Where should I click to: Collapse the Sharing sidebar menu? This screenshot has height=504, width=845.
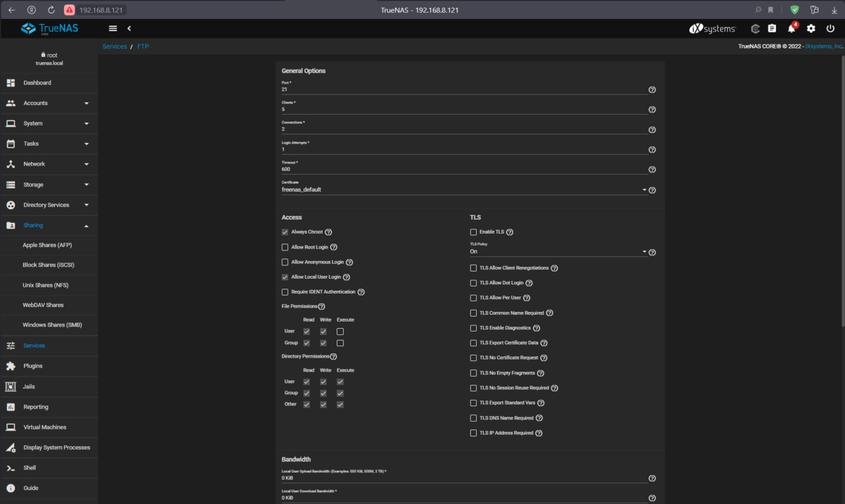[49, 225]
